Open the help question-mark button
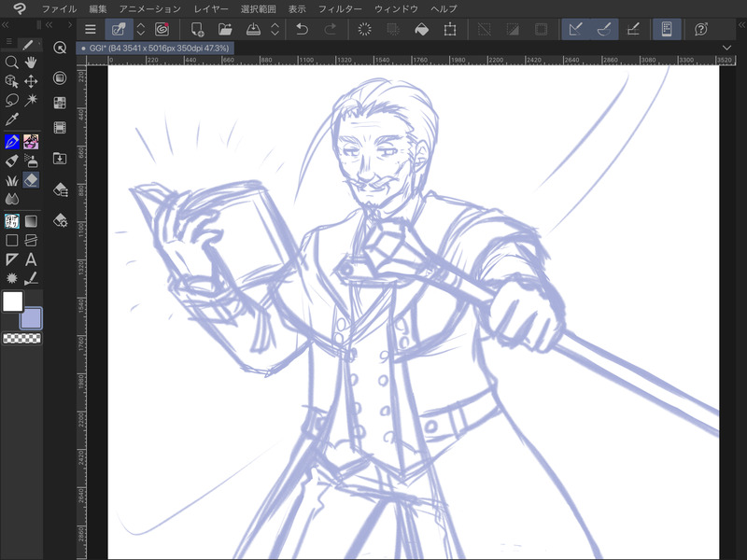 (701, 30)
